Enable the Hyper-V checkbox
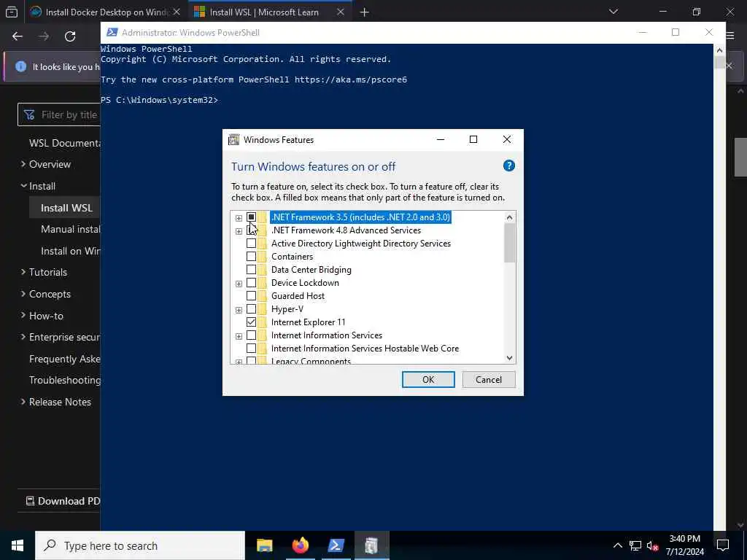Viewport: 747px width, 560px height. click(x=251, y=309)
